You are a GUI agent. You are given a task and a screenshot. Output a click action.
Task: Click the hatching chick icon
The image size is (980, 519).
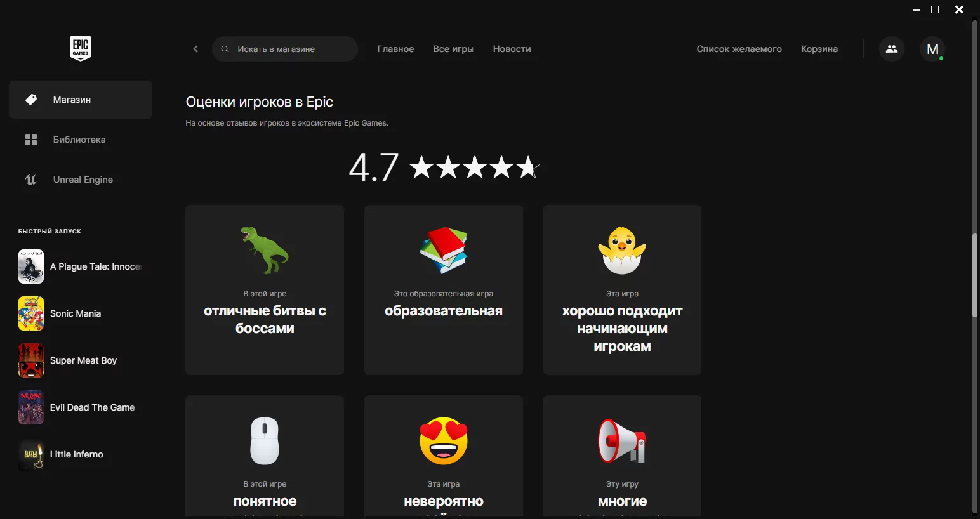[x=622, y=250]
